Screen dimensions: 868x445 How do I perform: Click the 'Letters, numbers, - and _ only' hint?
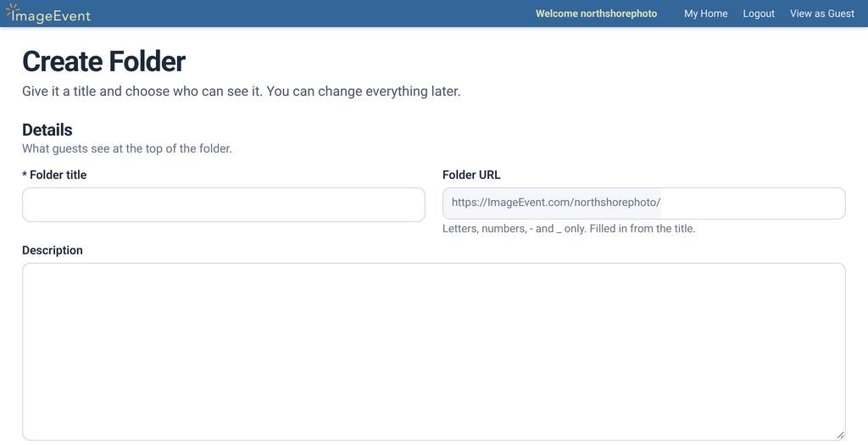tap(569, 229)
